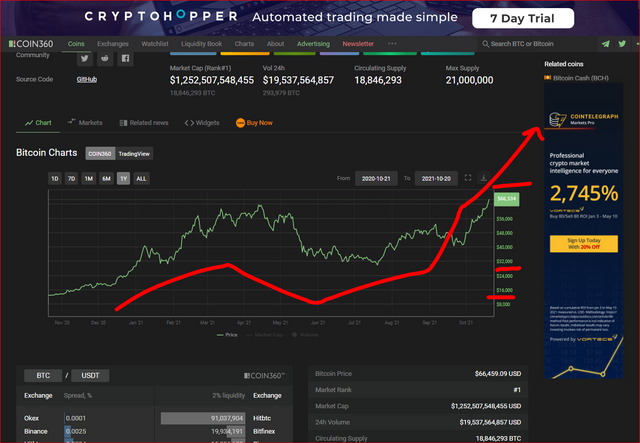Open the Advertising menu link
Screen dimensions: 640x443
313,44
